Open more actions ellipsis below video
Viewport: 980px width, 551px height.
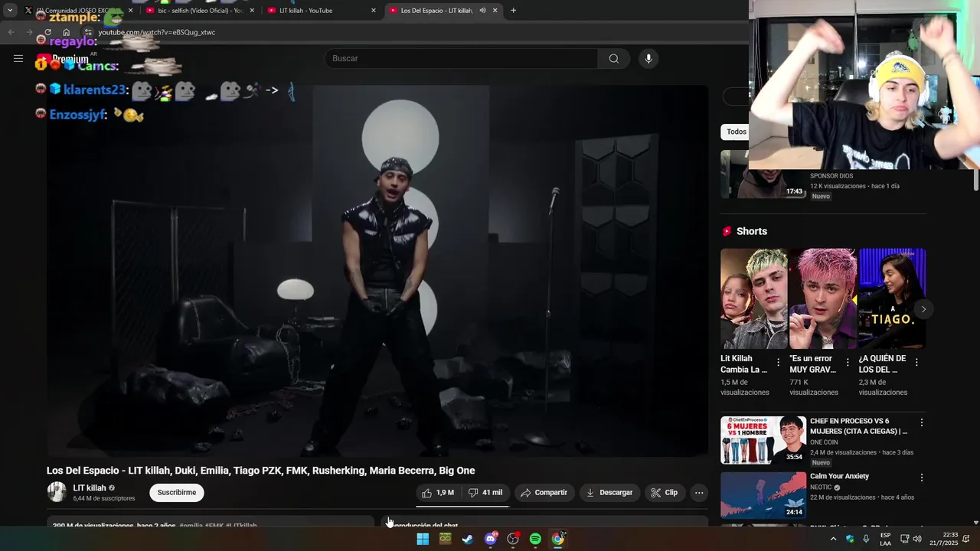(699, 493)
